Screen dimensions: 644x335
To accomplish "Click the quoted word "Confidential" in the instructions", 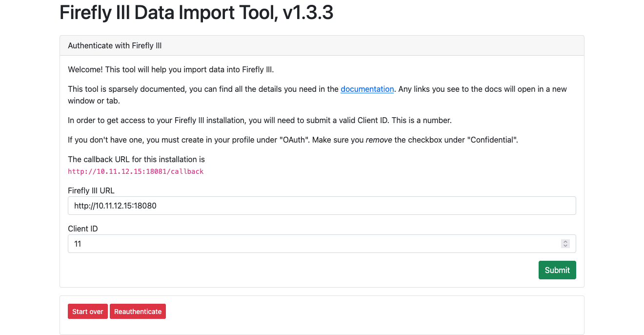I will point(493,140).
